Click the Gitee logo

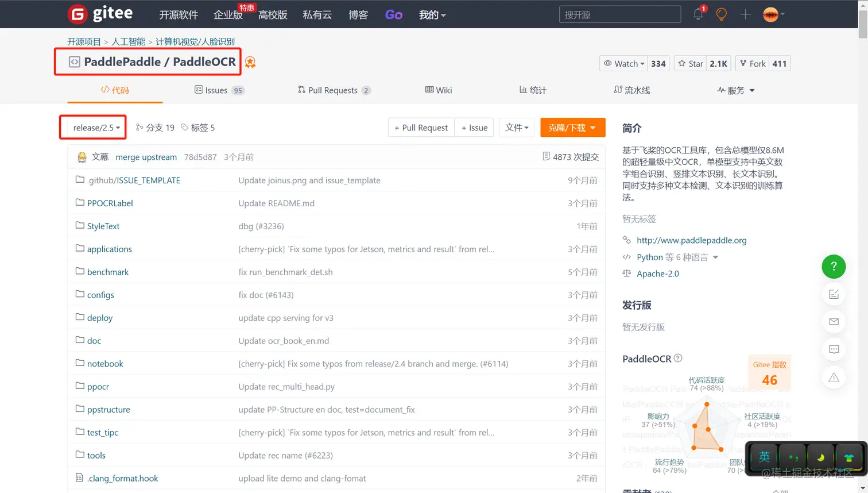tap(100, 14)
